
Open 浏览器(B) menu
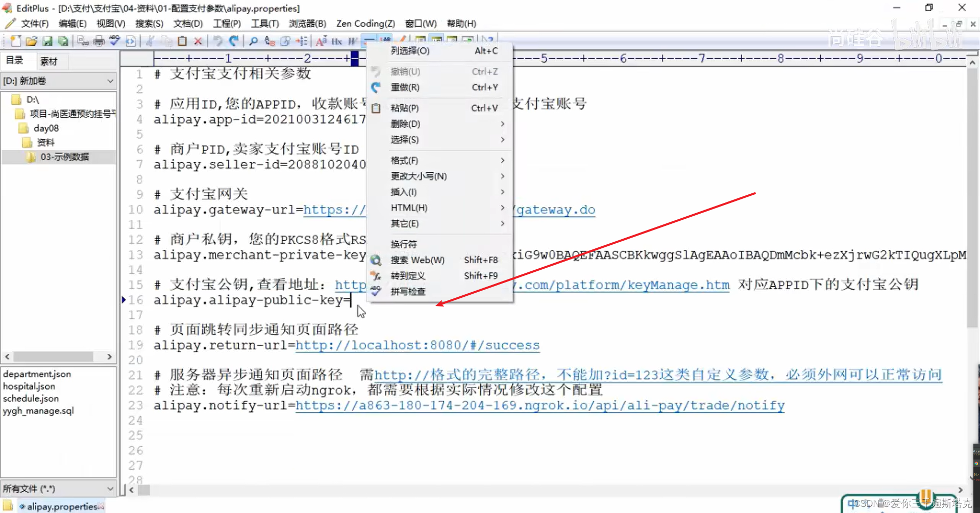point(307,23)
